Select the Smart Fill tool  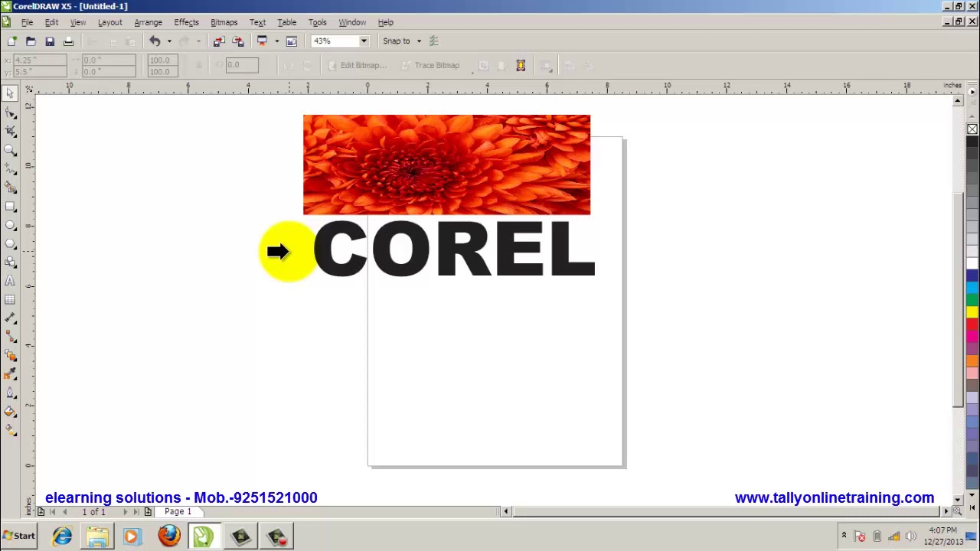click(10, 187)
